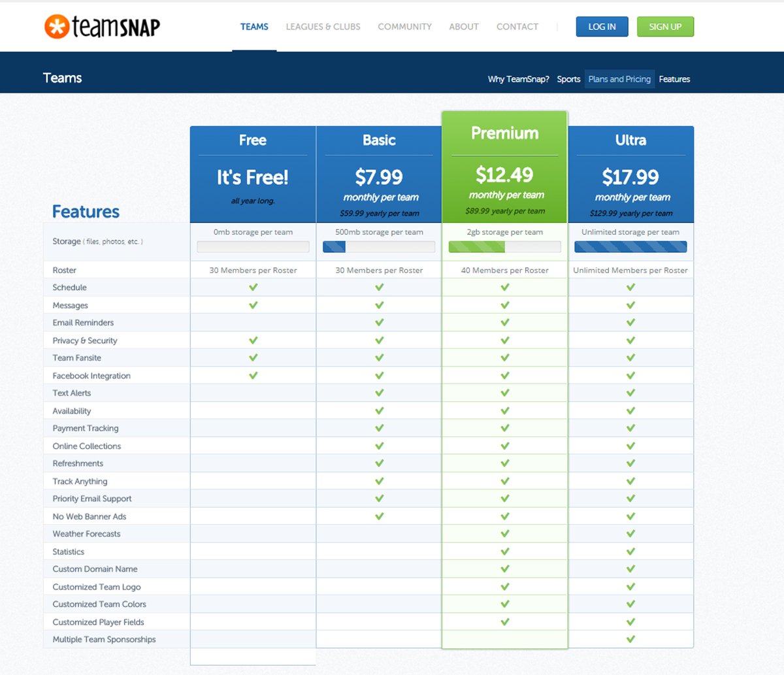
Task: Click the Basic plan 500mb storage bar
Action: pyautogui.click(x=379, y=247)
